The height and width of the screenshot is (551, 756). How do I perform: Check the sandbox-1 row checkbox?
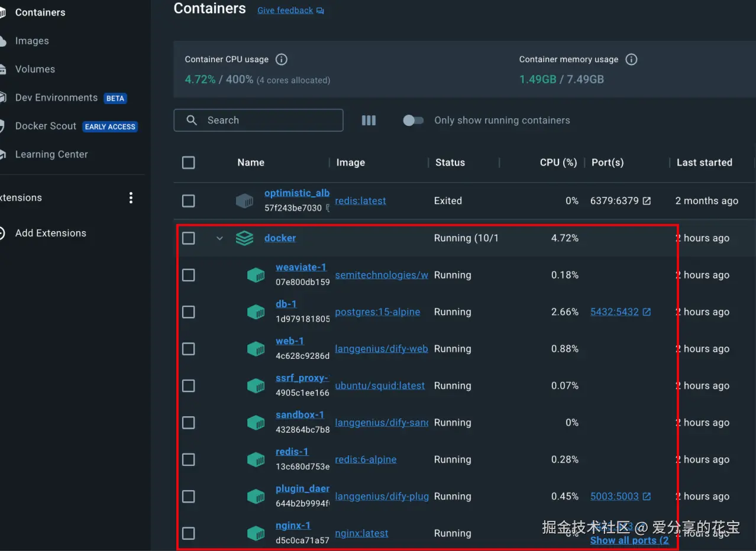click(x=188, y=423)
